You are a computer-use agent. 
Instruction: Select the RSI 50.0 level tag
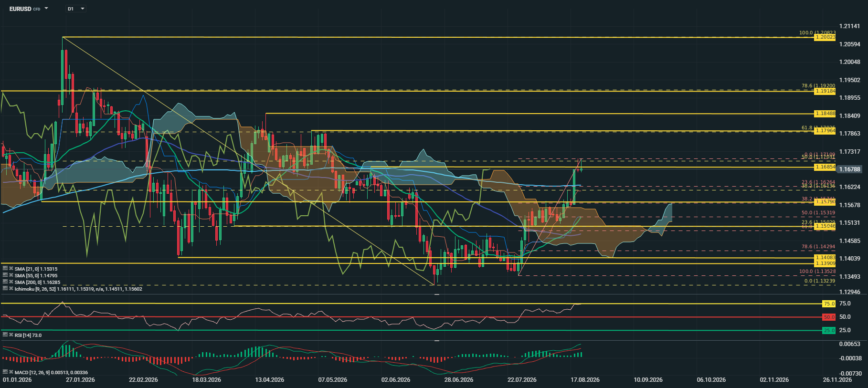[x=829, y=317]
